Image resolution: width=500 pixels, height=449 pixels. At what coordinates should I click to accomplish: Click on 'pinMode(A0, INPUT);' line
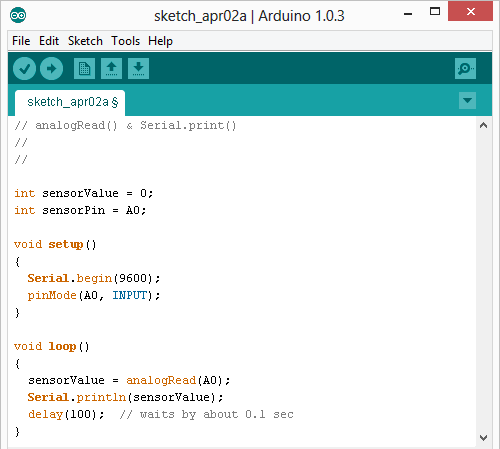(94, 295)
